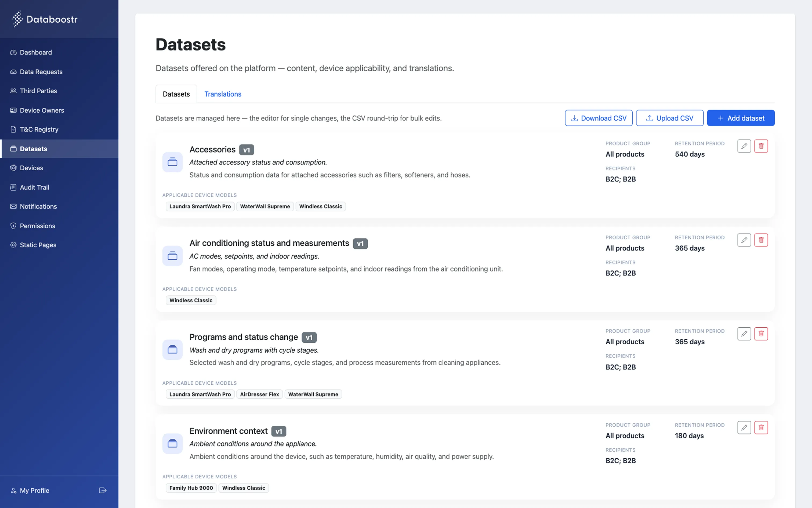
Task: Open the Static Pages sidebar link
Action: (59, 245)
